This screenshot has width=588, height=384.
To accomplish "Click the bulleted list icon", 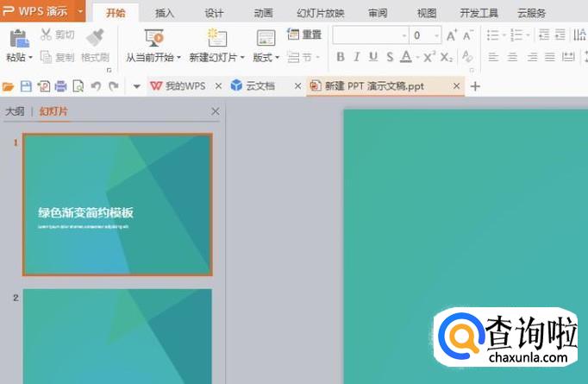I will coord(492,35).
